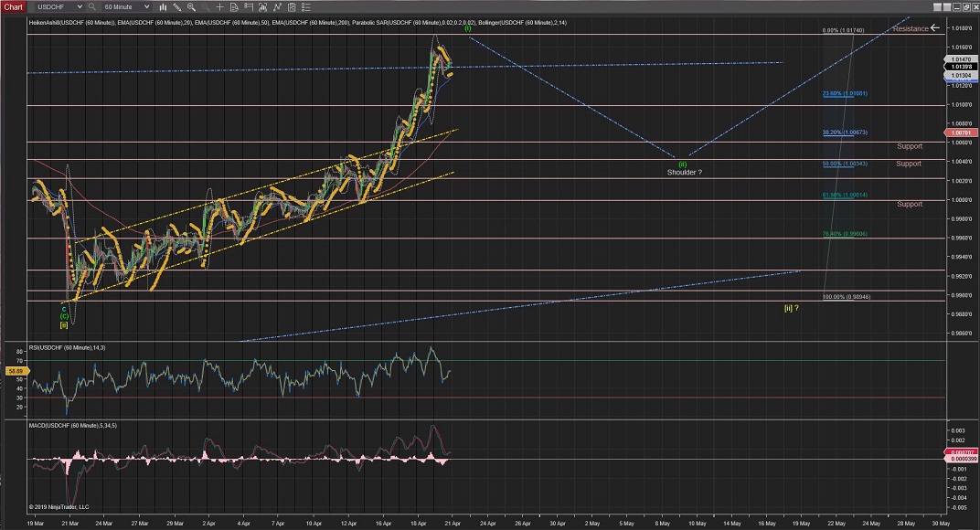Image resolution: width=980 pixels, height=530 pixels.
Task: Open the indicators toolbar icon
Action: [x=277, y=7]
